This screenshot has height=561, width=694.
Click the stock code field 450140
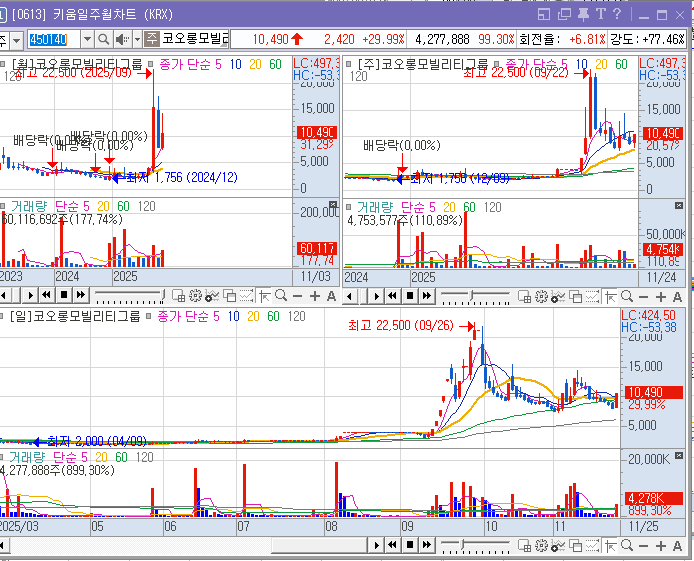(53, 39)
